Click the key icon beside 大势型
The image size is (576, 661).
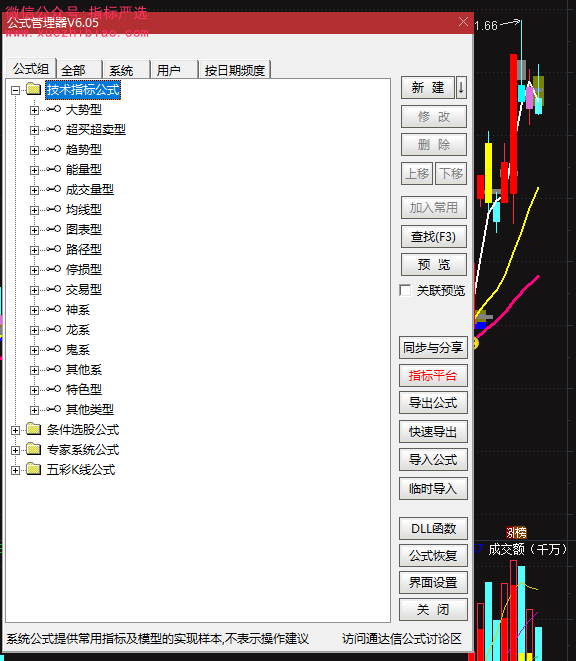[x=54, y=109]
